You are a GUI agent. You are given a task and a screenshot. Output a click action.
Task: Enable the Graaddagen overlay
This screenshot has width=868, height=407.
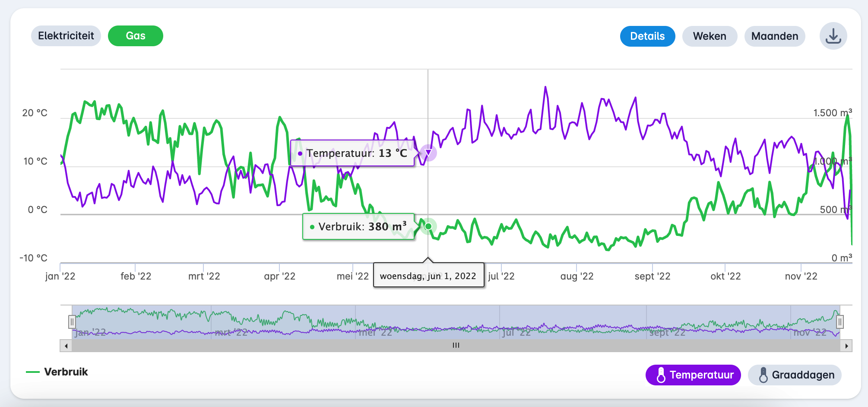coord(795,375)
